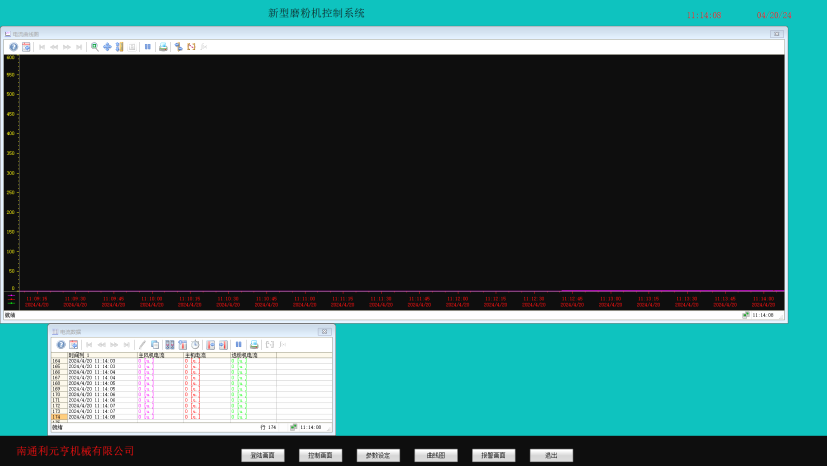Click the help icon in the trend chart toolbar

tap(14, 47)
